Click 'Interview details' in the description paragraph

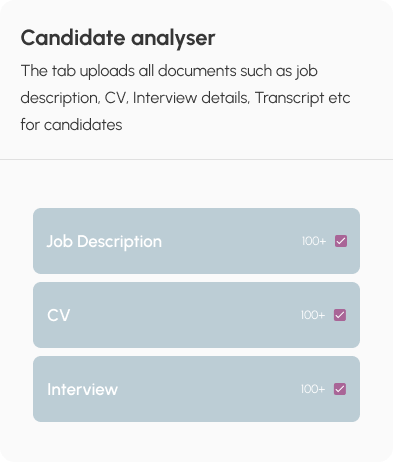pyautogui.click(x=191, y=98)
